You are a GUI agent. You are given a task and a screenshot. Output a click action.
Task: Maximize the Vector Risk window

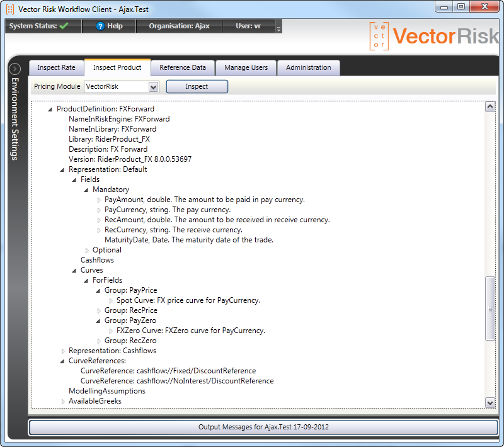point(461,7)
